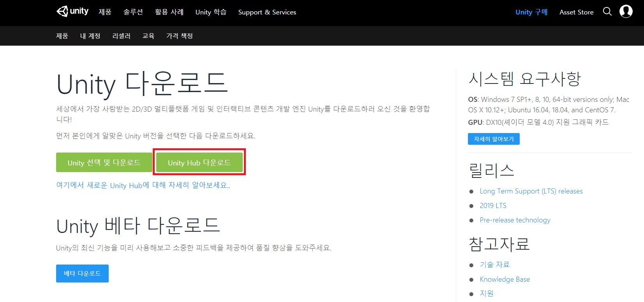Open the link about new Unity Hub
644x302 pixels.
143,185
